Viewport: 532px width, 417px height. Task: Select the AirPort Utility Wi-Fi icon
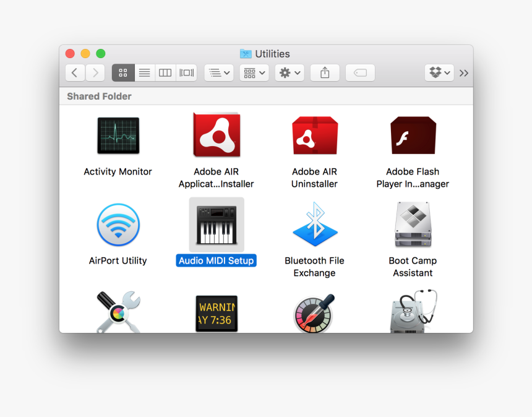click(118, 225)
